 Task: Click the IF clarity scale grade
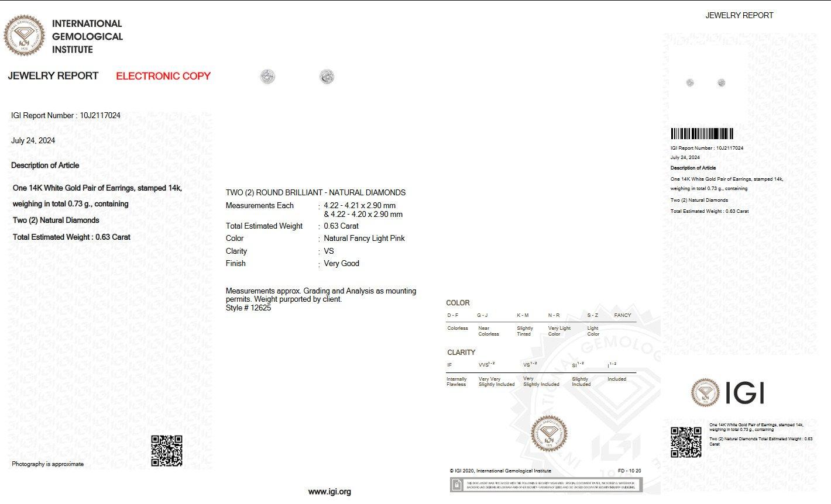(x=449, y=365)
